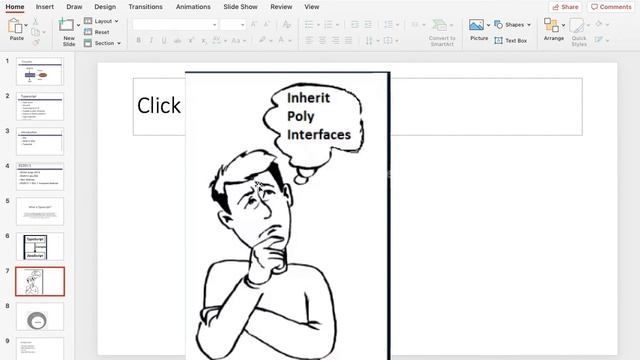
Task: Click the Bullets list icon
Action: pos(309,25)
